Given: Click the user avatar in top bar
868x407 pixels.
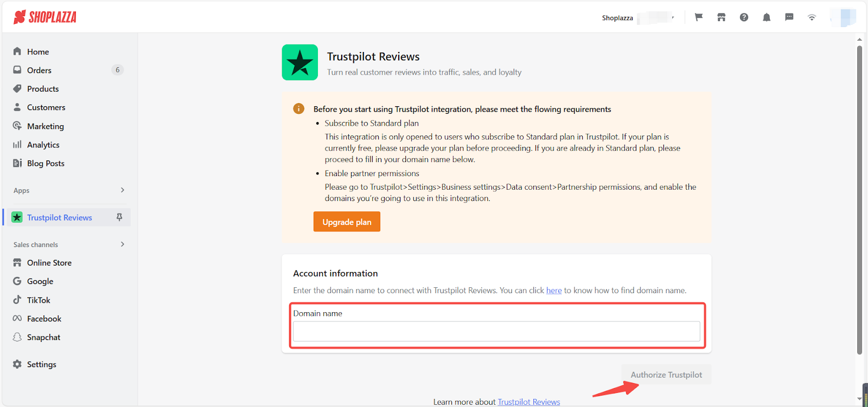Looking at the screenshot, I should tap(844, 18).
